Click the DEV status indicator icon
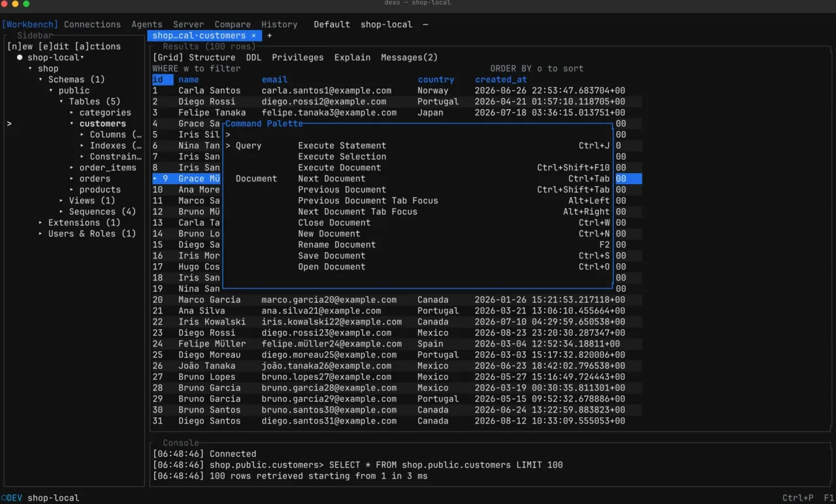Screen dimensions: 836x504 click(3, 497)
